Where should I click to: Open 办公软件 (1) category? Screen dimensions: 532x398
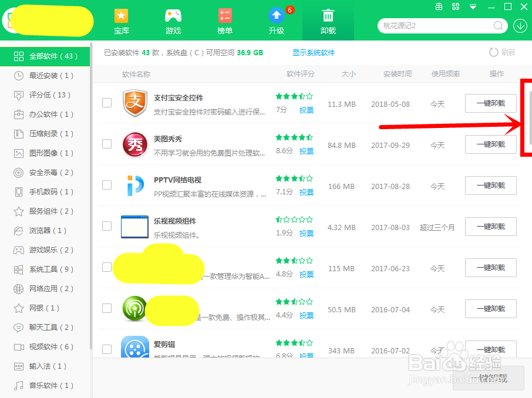(45, 114)
